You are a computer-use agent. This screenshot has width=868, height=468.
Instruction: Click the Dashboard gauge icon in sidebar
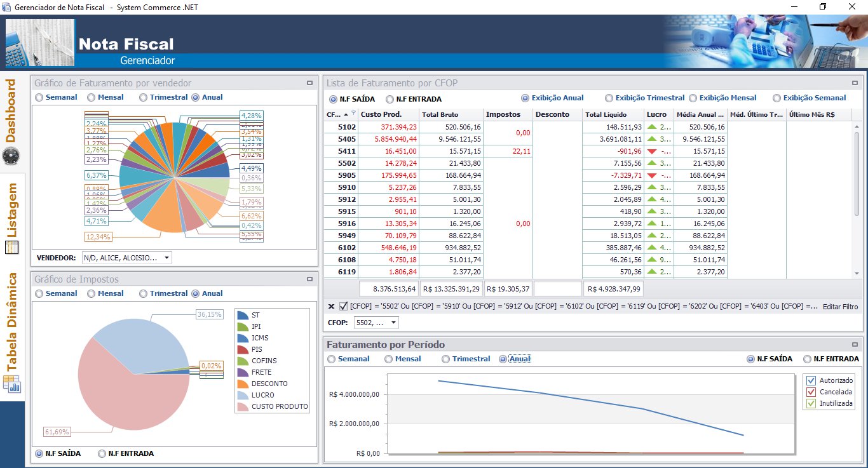point(11,156)
